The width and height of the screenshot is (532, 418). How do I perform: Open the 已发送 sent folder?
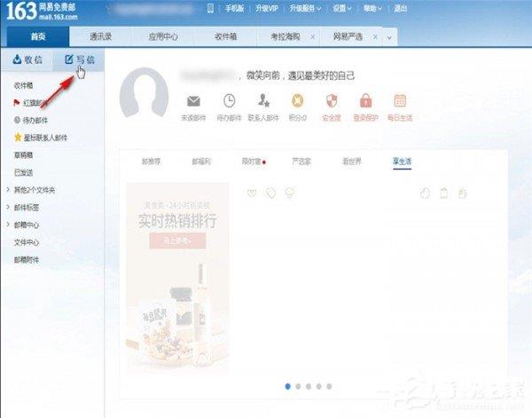pyautogui.click(x=23, y=172)
